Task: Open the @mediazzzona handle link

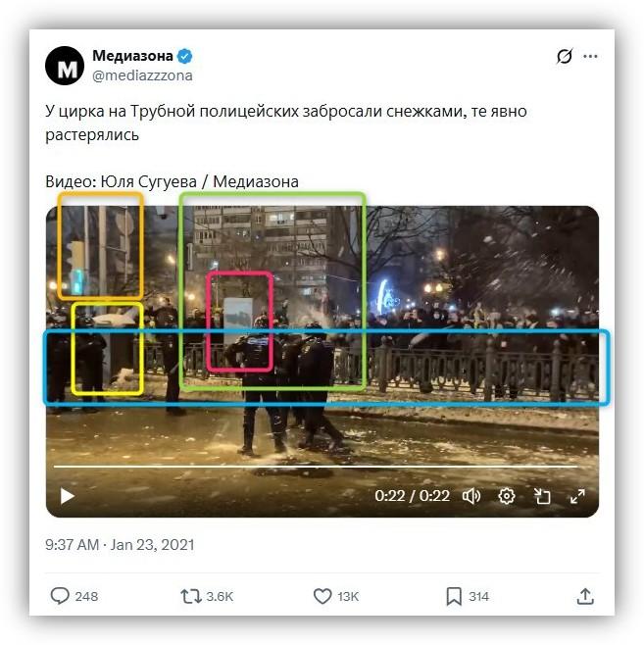Action: coord(142,75)
